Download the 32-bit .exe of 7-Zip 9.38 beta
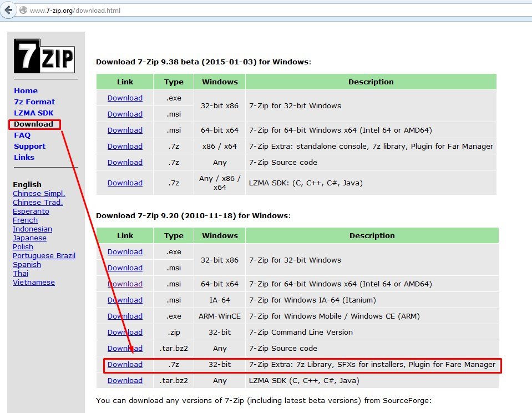Image resolution: width=532 pixels, height=413 pixels. point(124,98)
